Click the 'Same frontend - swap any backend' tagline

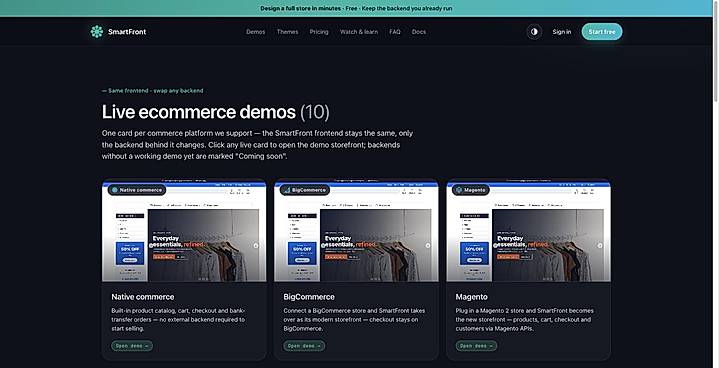[153, 91]
